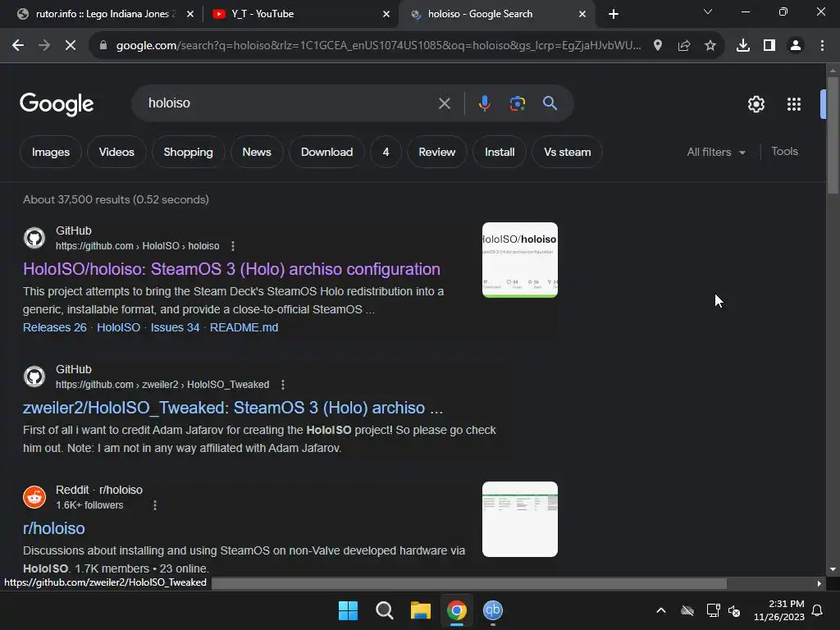Open Google apps grid
The width and height of the screenshot is (840, 630).
794,104
